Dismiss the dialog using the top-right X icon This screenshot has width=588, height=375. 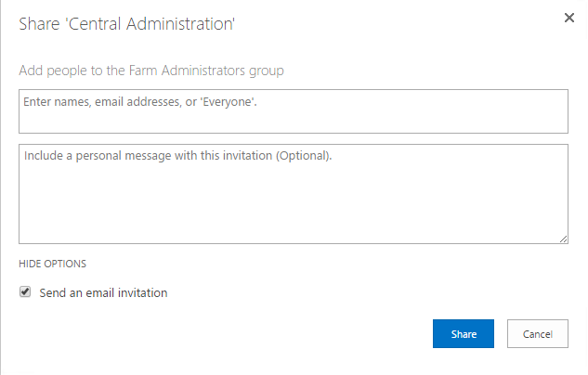(x=569, y=18)
